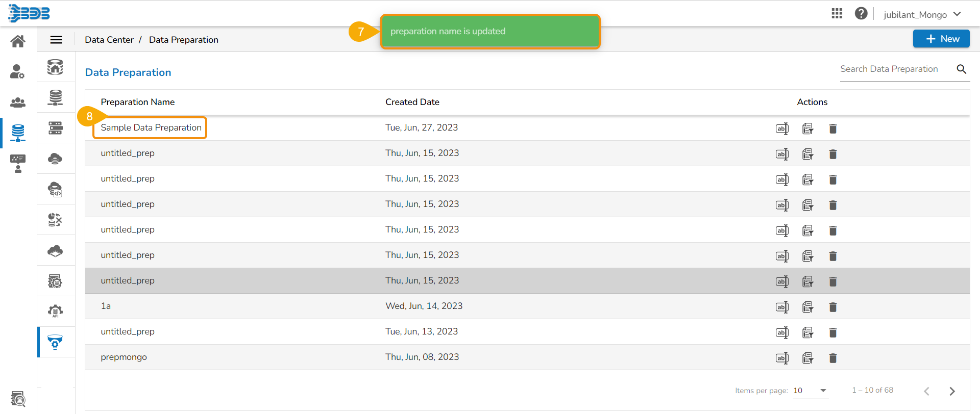Open the user settings sidebar icon

pyautogui.click(x=18, y=72)
